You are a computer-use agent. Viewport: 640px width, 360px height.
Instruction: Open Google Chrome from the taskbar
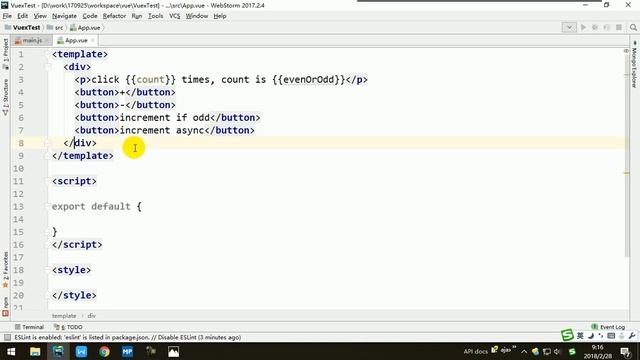pyautogui.click(x=104, y=351)
